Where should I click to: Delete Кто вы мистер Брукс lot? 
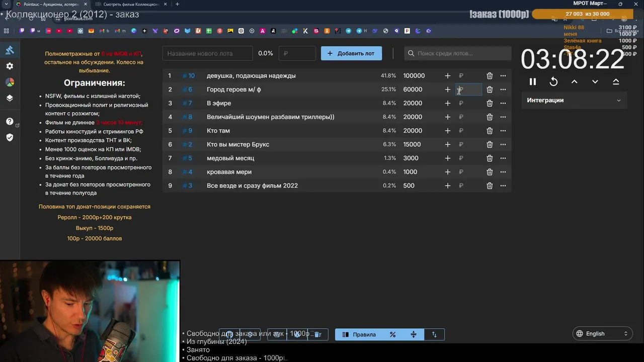[x=490, y=144]
